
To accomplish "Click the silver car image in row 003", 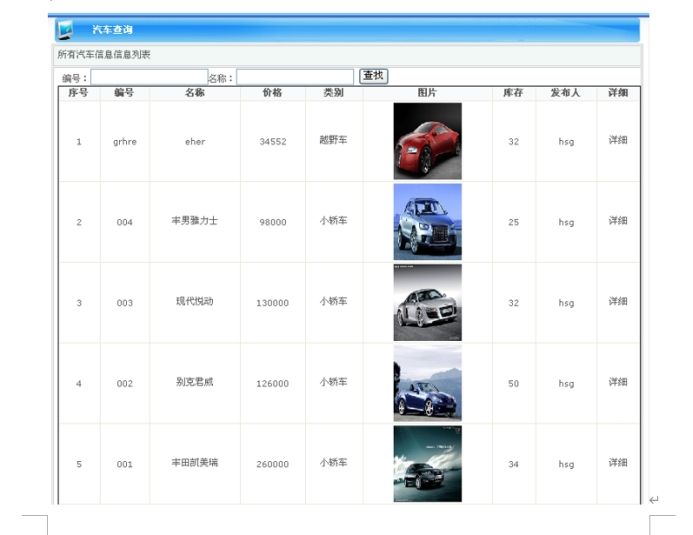I will coord(427,303).
